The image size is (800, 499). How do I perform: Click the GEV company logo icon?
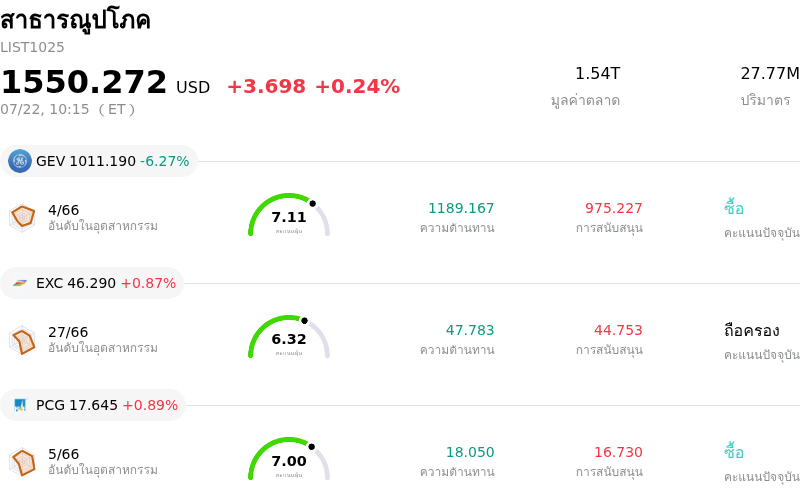pos(20,161)
